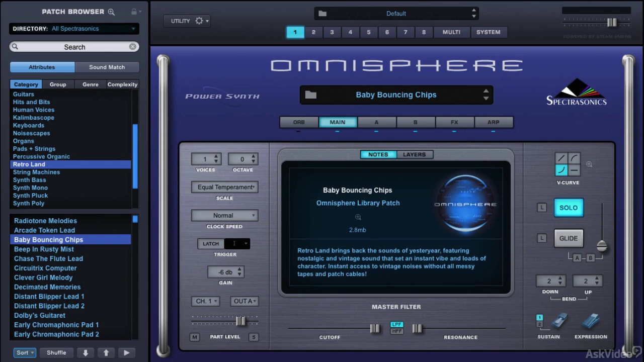Select the Circuitrix Computer patch

(x=45, y=268)
